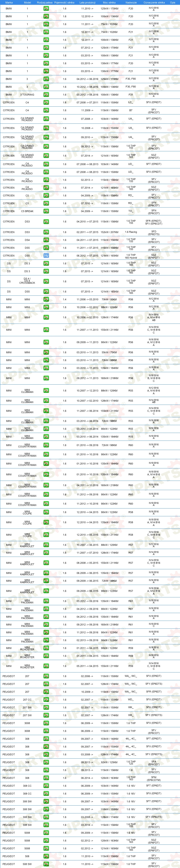Click the '08.2008 -> 05.2015' production years cell
Screen dimensions: 180x868
pos(87,563)
